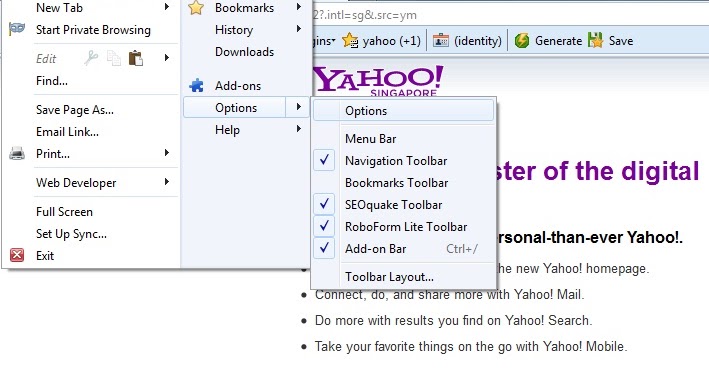The image size is (709, 373).
Task: Expand the Web Developer submenu arrow
Action: coord(167,182)
